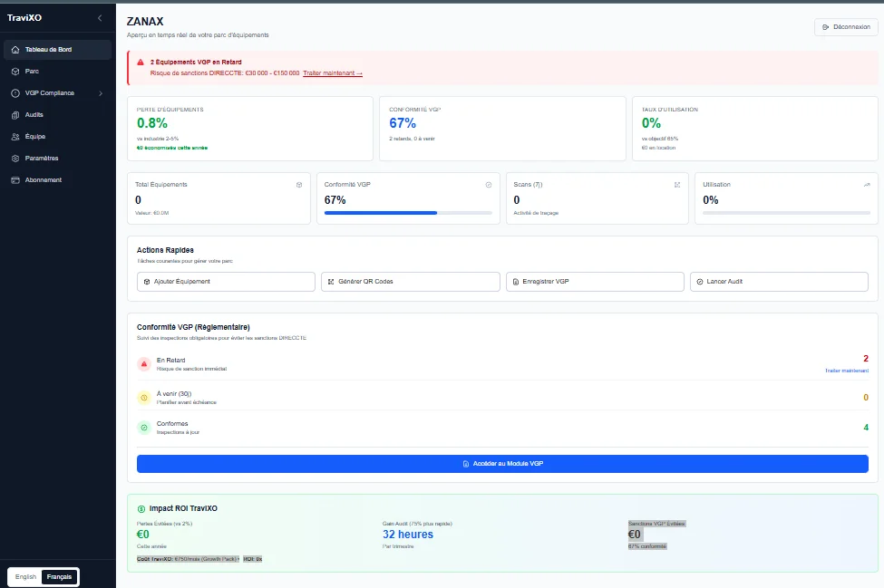Click the Utilisation card trend icon
The width and height of the screenshot is (884, 588).
click(867, 184)
